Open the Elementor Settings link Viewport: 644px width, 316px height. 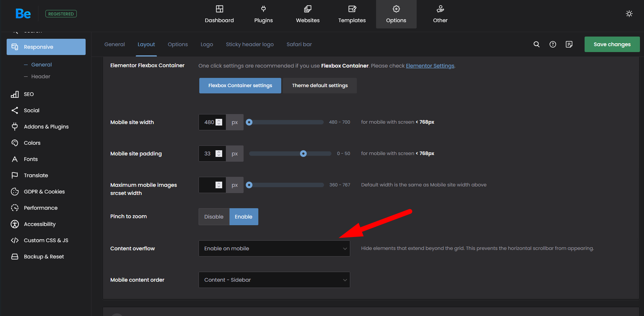click(x=430, y=66)
